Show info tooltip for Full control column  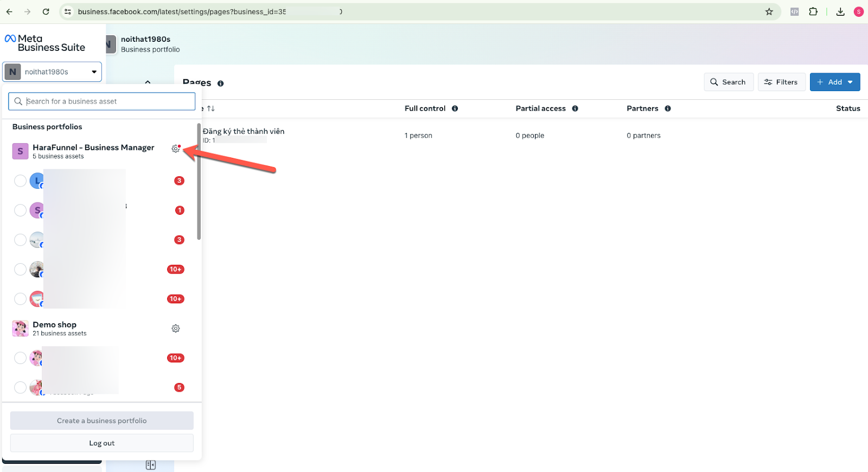[x=455, y=109]
